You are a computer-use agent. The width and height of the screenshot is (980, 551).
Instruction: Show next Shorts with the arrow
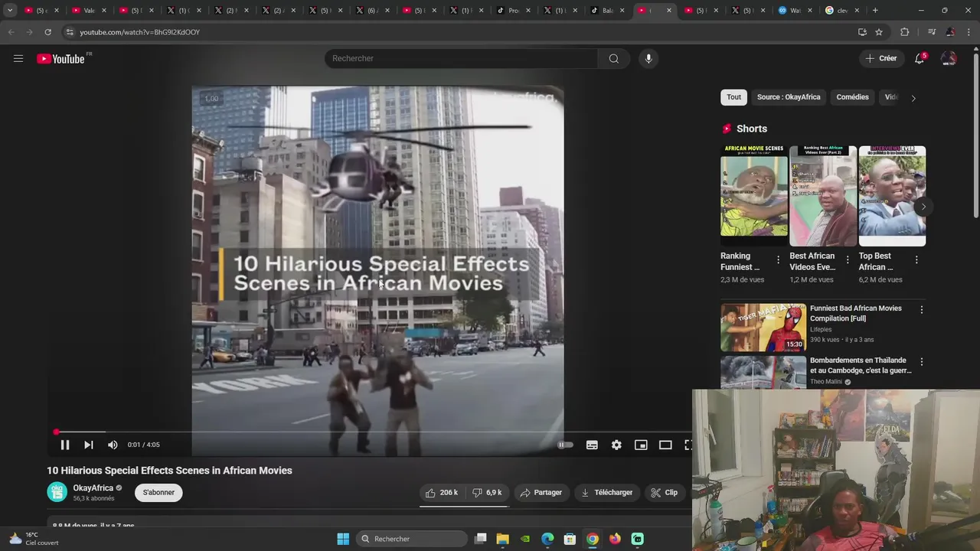[x=923, y=207]
